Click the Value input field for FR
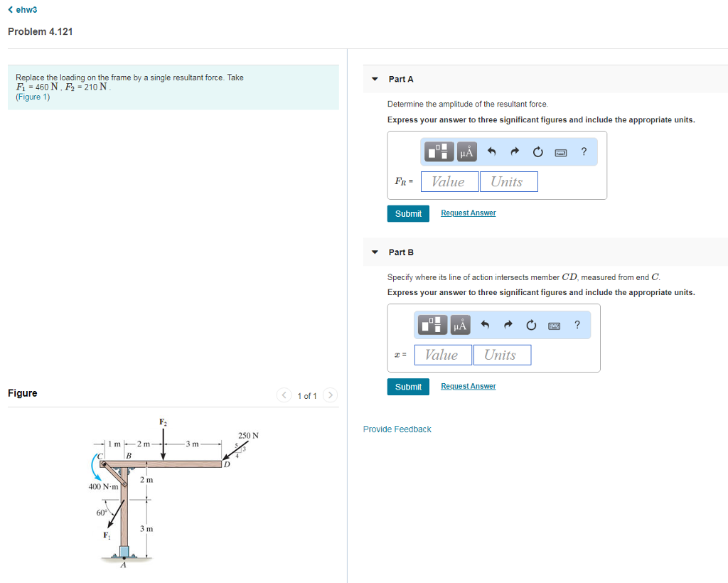 point(449,181)
